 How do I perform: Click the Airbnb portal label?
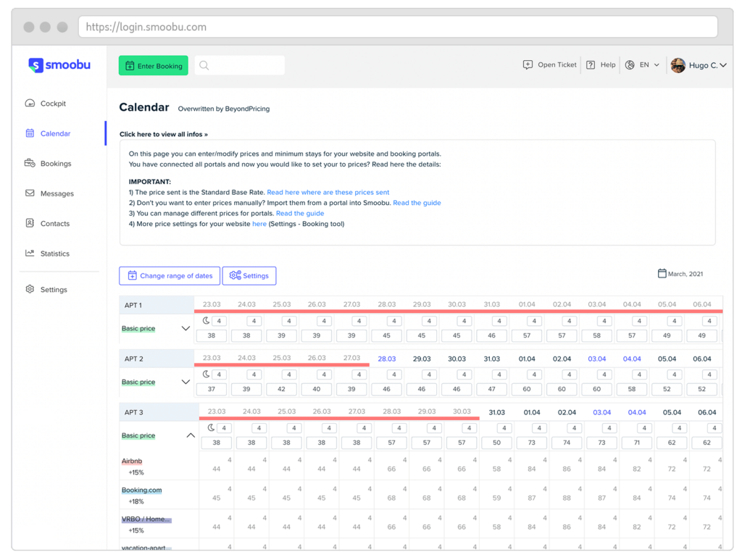click(132, 461)
